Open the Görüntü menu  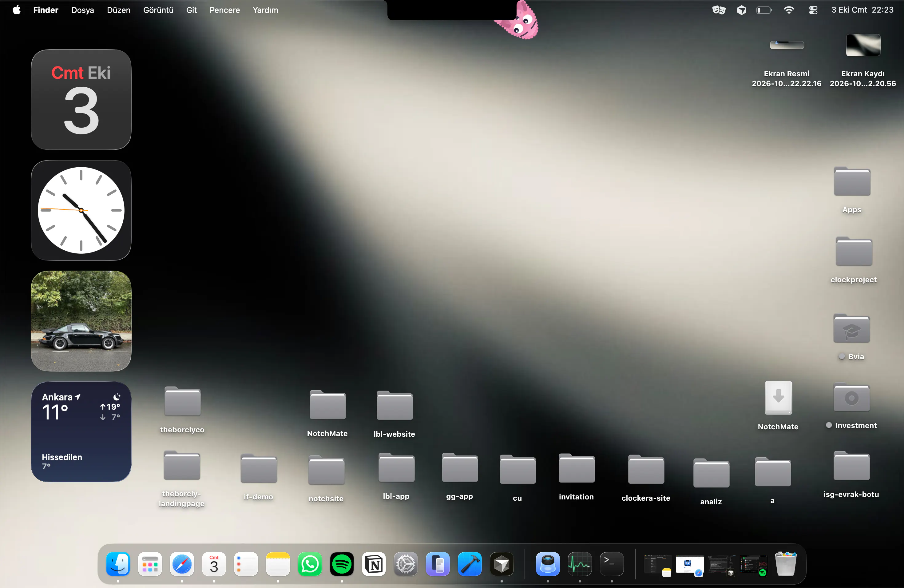pos(158,10)
